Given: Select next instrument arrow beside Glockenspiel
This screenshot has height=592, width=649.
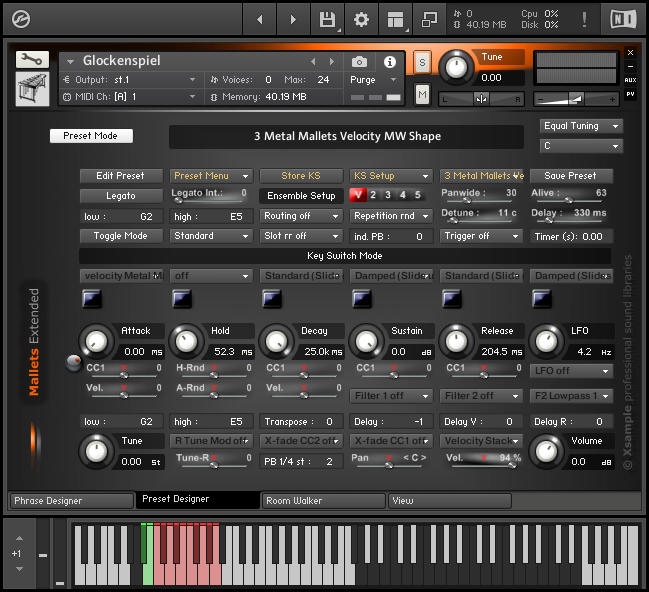Looking at the screenshot, I should [332, 62].
